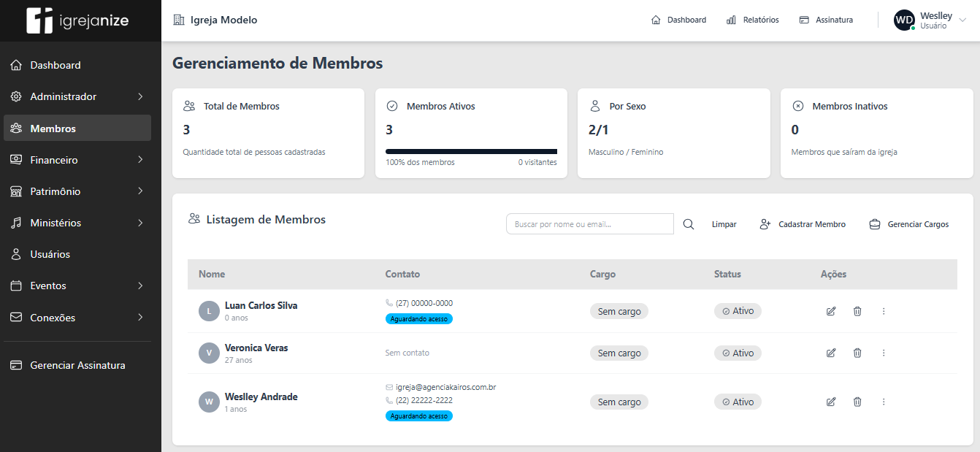
Task: Click the Assinatura icon in the top bar
Action: point(803,20)
